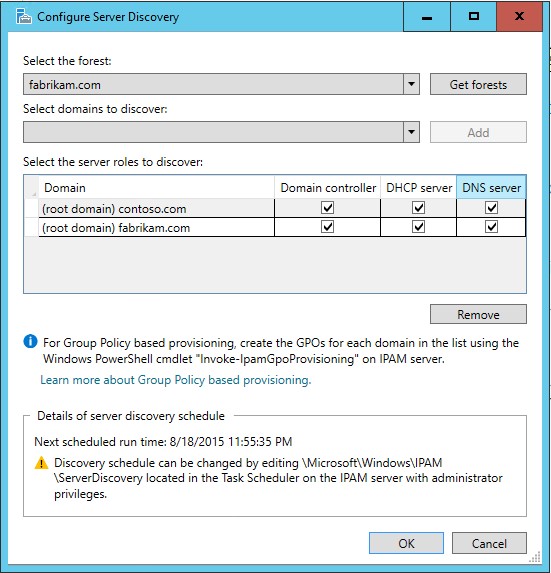The width and height of the screenshot is (551, 573).
Task: Open Learn more about Group Policy provisioning link
Action: pos(176,380)
